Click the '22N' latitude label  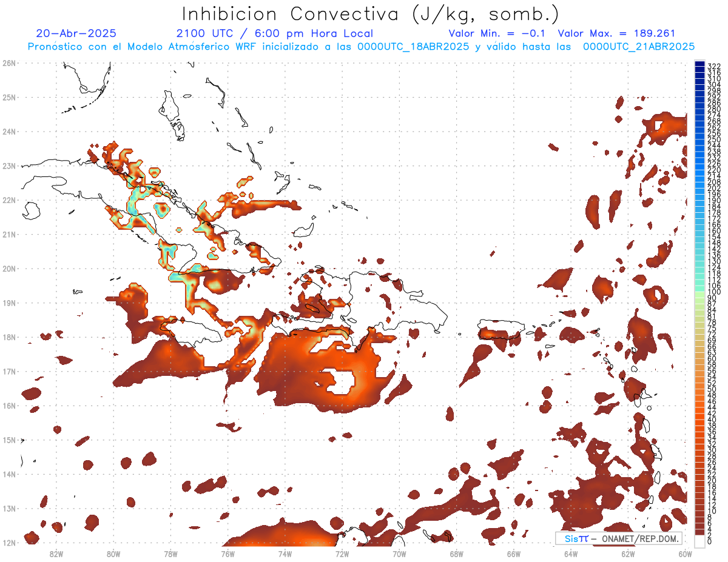8,200
